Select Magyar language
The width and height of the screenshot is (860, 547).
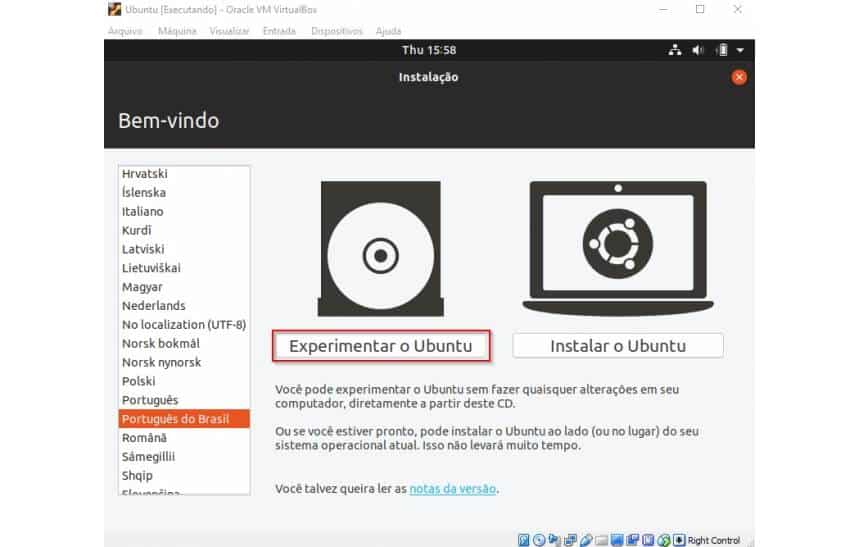point(184,287)
